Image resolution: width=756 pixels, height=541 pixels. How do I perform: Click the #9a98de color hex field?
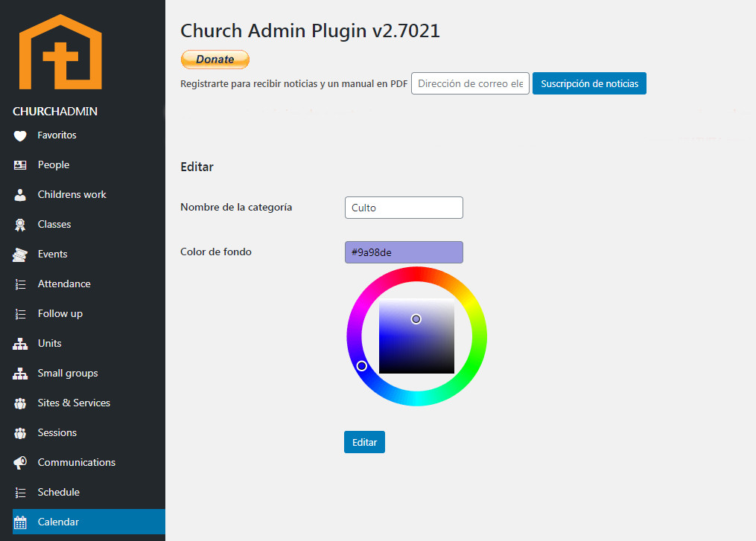[x=404, y=252]
